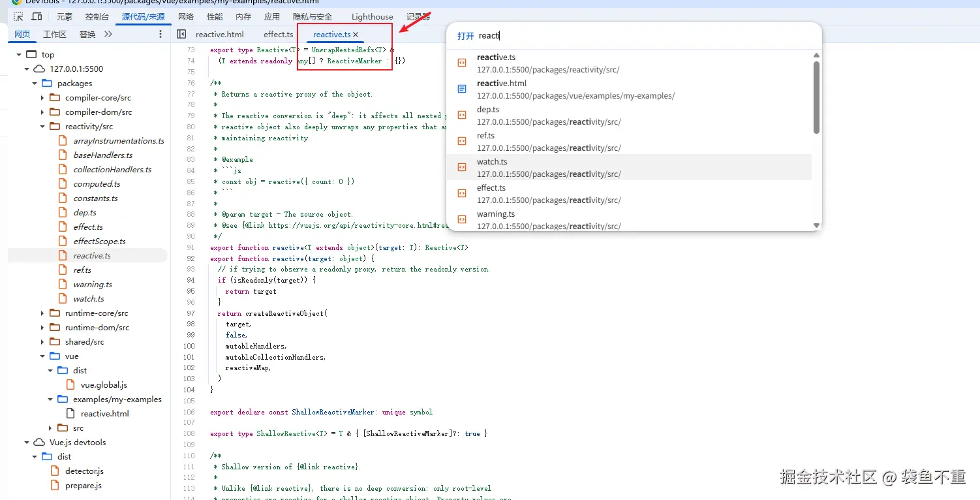Expand the compiler-core/src folder
Viewport: 980px width, 500px height.
click(42, 98)
